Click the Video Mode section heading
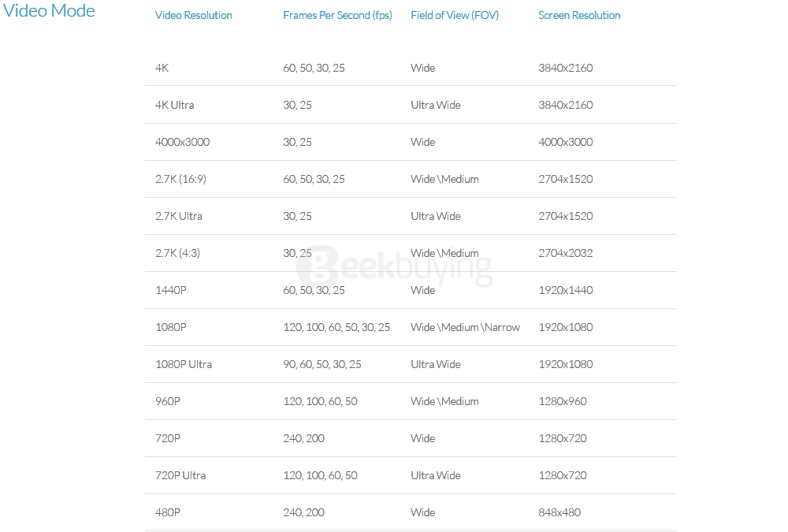 49,11
